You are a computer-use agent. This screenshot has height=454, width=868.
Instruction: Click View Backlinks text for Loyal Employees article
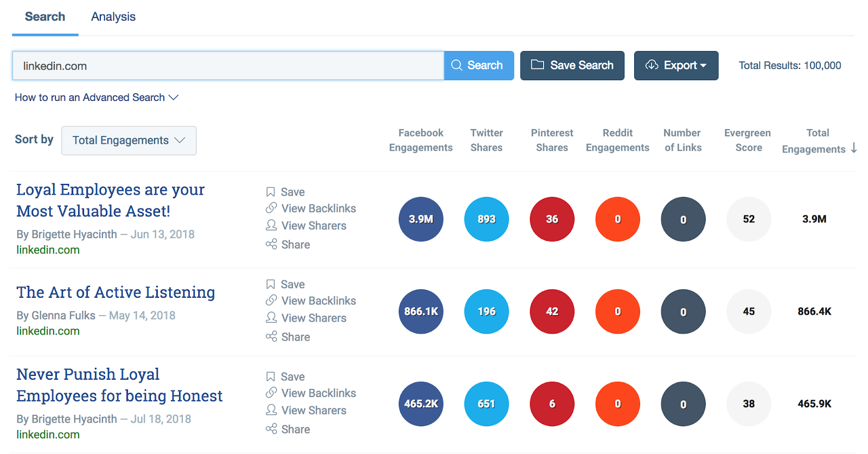319,208
